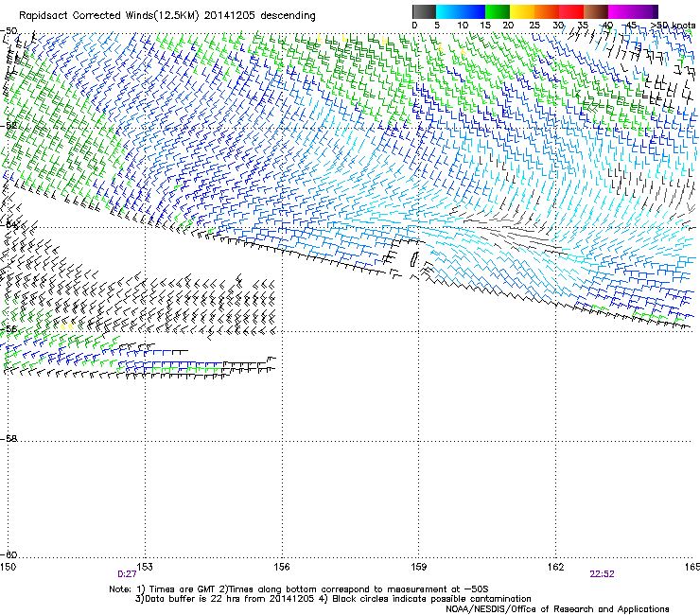
Task: Click the legend scale label '25'
Action: [534, 26]
